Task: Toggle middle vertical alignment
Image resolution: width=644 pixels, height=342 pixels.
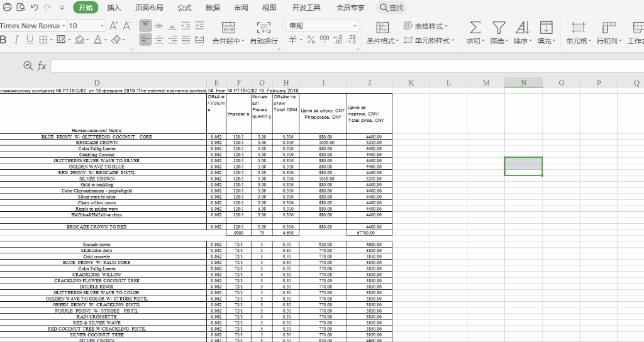Action: point(159,26)
